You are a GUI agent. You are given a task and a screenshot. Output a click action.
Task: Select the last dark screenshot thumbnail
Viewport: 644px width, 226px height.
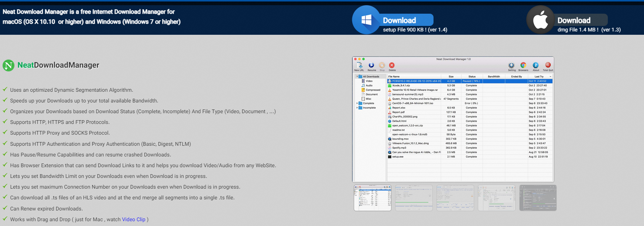tap(538, 198)
